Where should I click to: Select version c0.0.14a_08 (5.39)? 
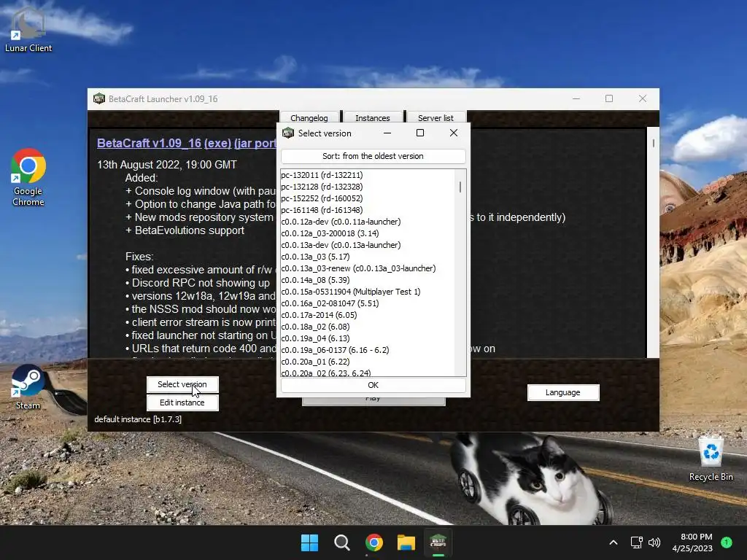[x=368, y=280]
